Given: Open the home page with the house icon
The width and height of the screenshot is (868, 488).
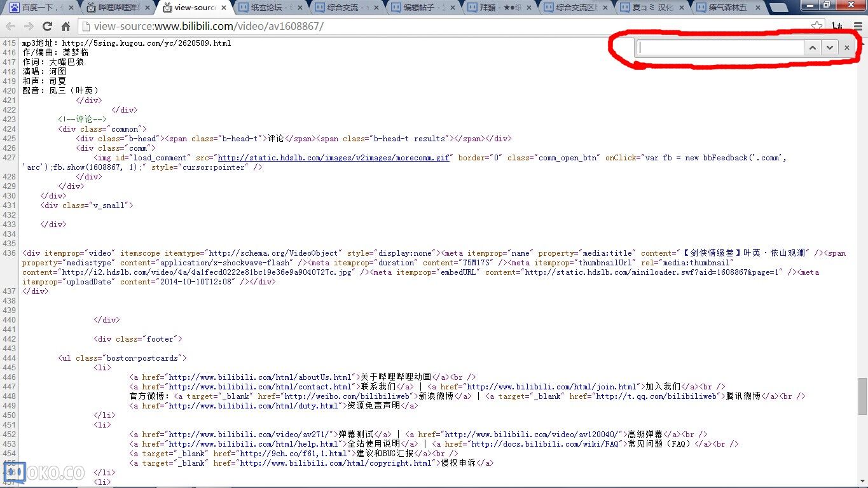Looking at the screenshot, I should click(x=65, y=26).
